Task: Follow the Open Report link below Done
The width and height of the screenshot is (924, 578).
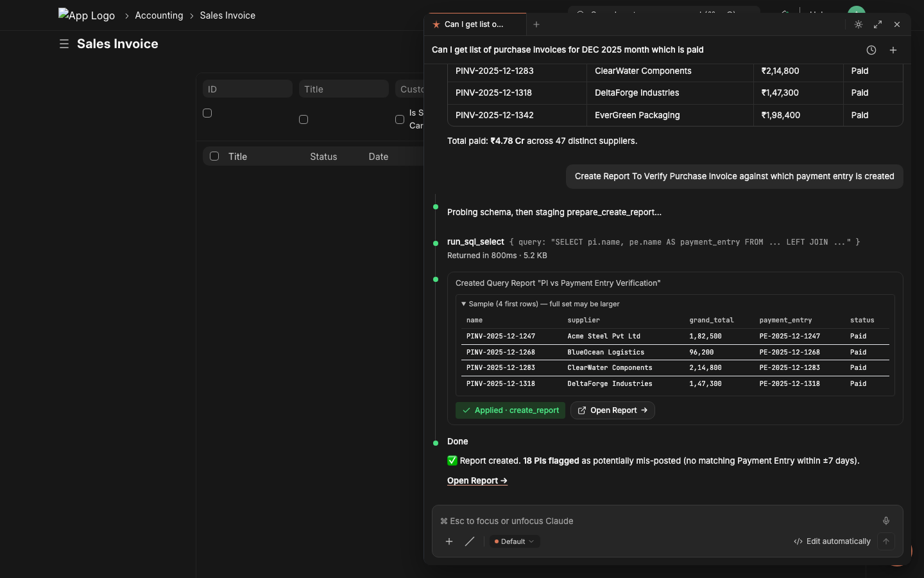Action: [x=477, y=480]
